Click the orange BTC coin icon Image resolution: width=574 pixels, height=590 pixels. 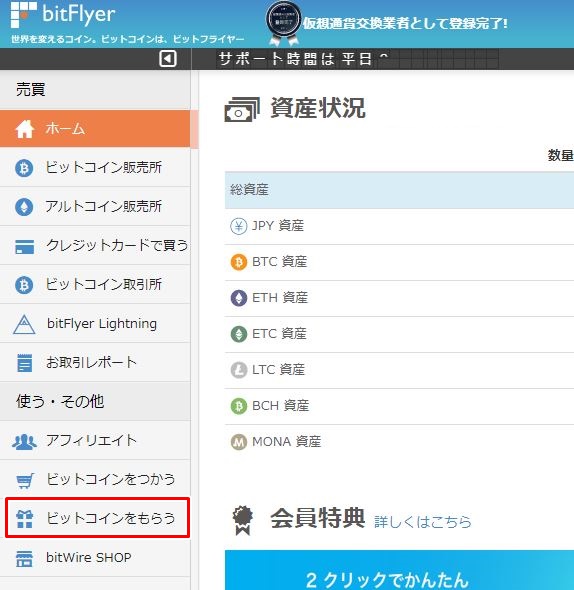[239, 262]
